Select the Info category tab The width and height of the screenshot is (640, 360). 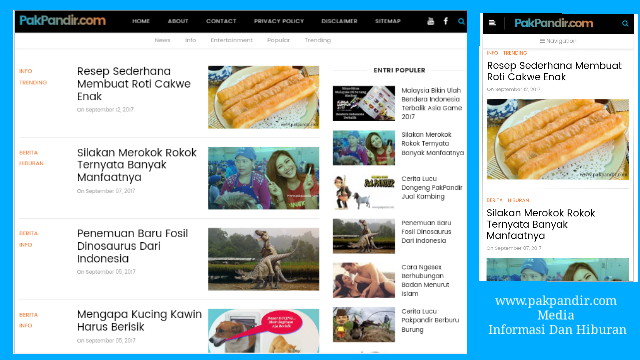pos(190,40)
